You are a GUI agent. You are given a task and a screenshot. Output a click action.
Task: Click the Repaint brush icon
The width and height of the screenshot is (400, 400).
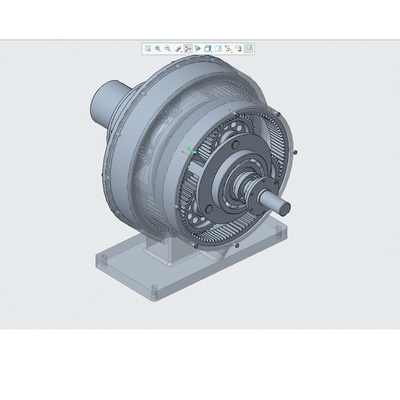pyautogui.click(x=178, y=49)
